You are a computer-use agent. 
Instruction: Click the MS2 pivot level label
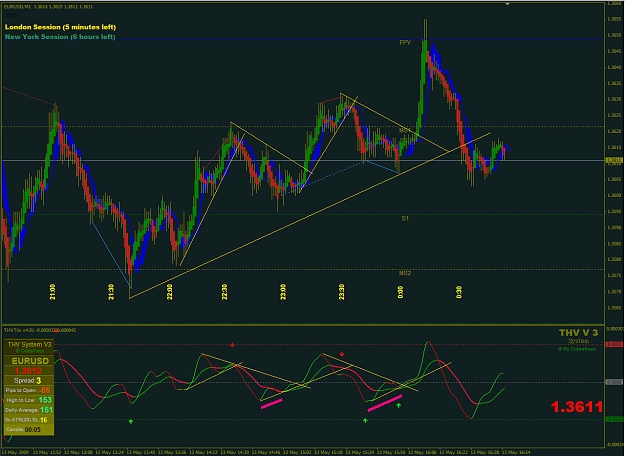pos(405,273)
